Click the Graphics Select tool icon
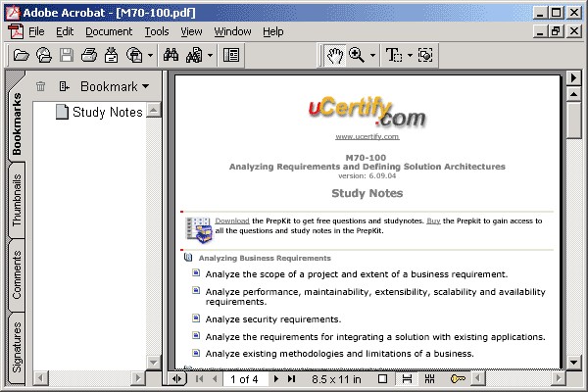588x392 pixels. (x=425, y=56)
